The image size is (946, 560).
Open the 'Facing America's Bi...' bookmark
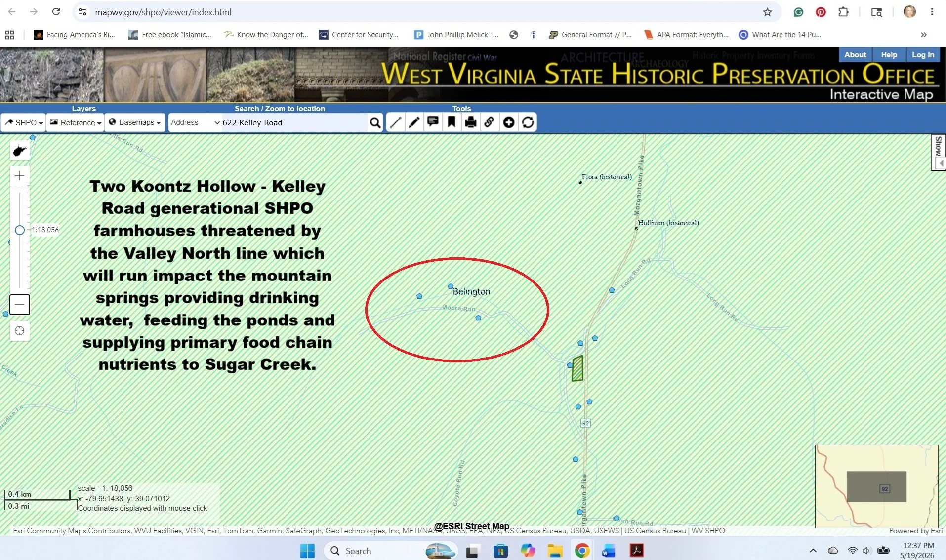(74, 35)
